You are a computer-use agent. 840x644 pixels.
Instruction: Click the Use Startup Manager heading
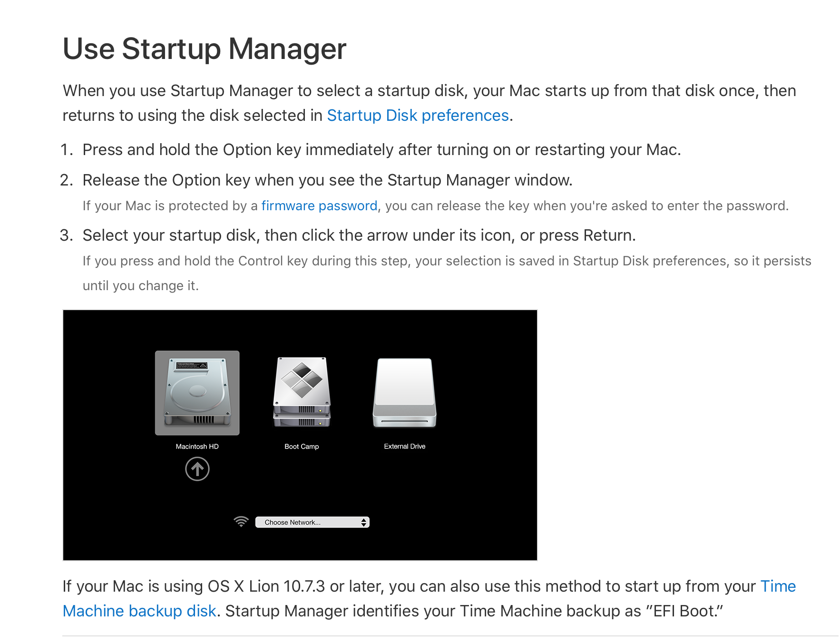tap(205, 49)
